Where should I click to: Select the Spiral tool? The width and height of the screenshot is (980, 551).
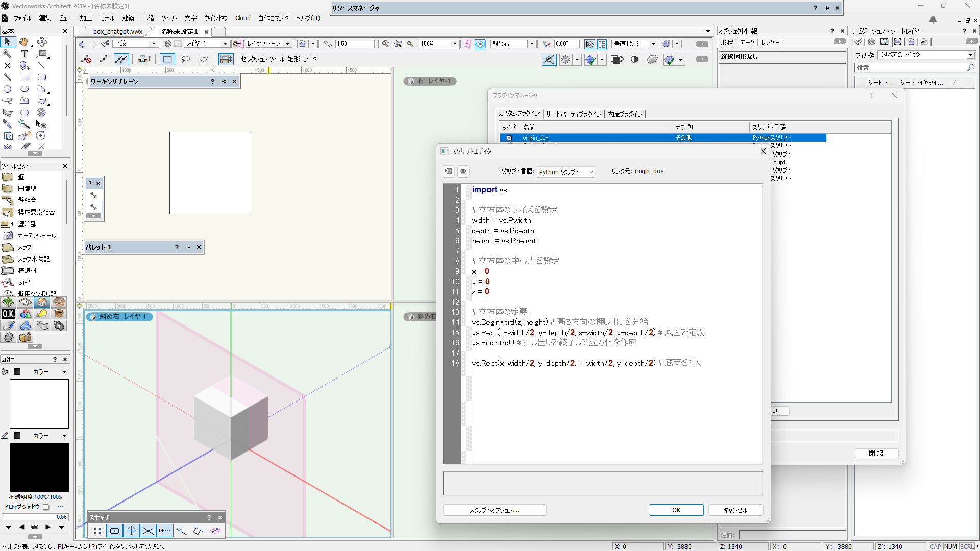click(x=41, y=112)
